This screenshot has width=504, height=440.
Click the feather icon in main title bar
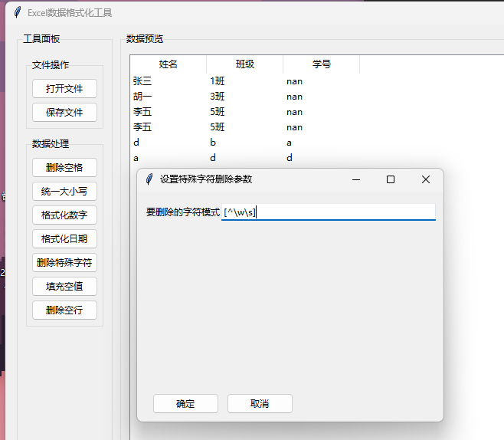pos(18,12)
